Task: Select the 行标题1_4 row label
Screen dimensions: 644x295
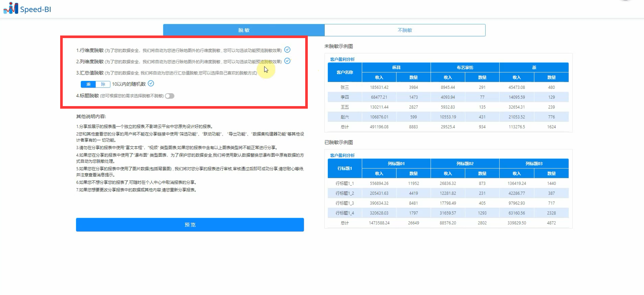Action: 345,213
